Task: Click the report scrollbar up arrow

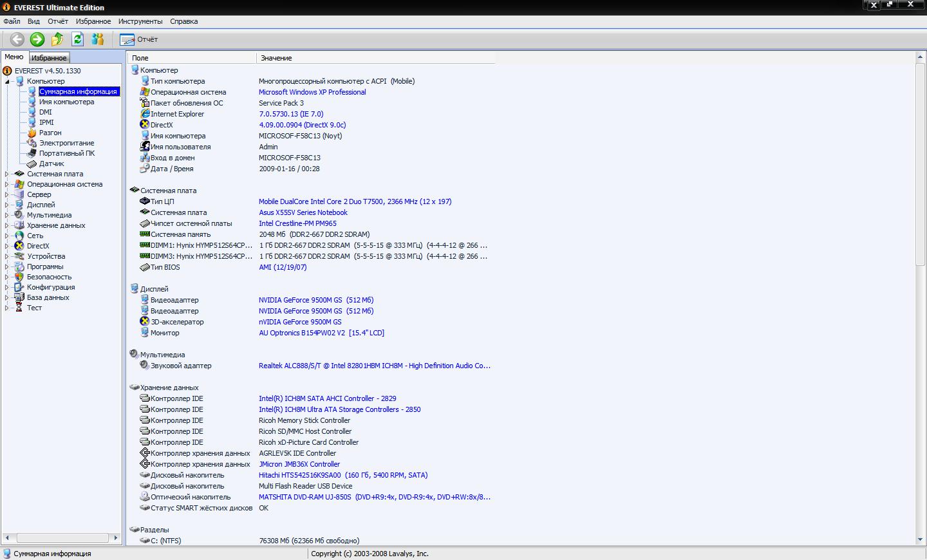Action: (x=920, y=57)
